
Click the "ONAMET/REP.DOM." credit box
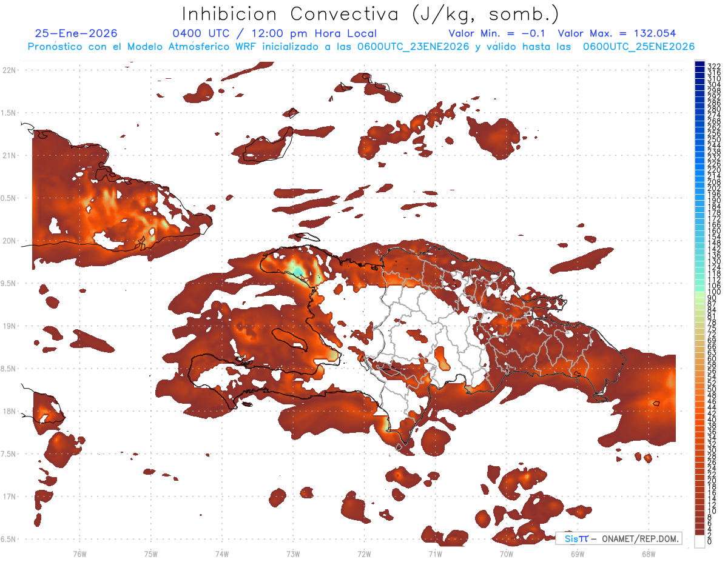tap(618, 538)
